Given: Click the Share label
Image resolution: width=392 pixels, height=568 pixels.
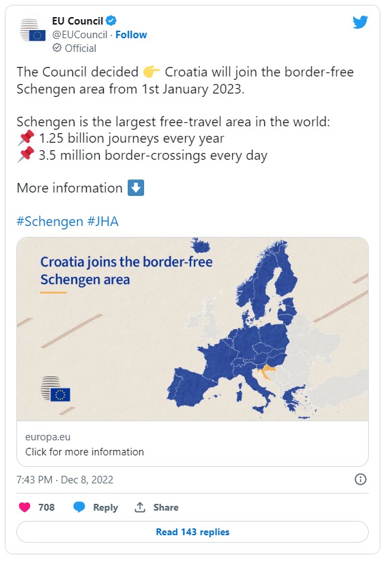Looking at the screenshot, I should pos(166,507).
